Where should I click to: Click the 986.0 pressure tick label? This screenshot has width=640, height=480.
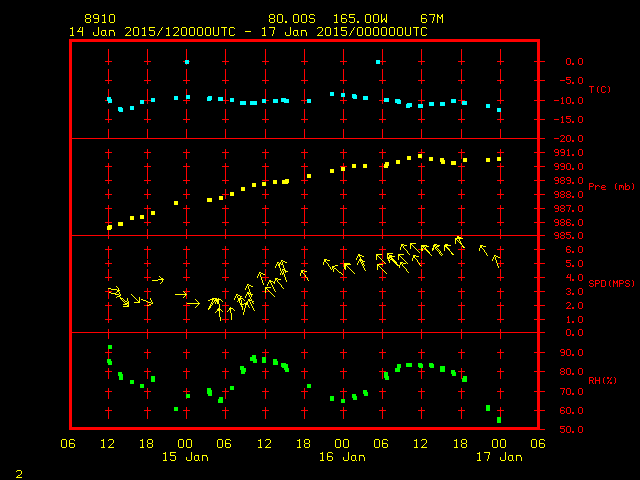pos(568,222)
